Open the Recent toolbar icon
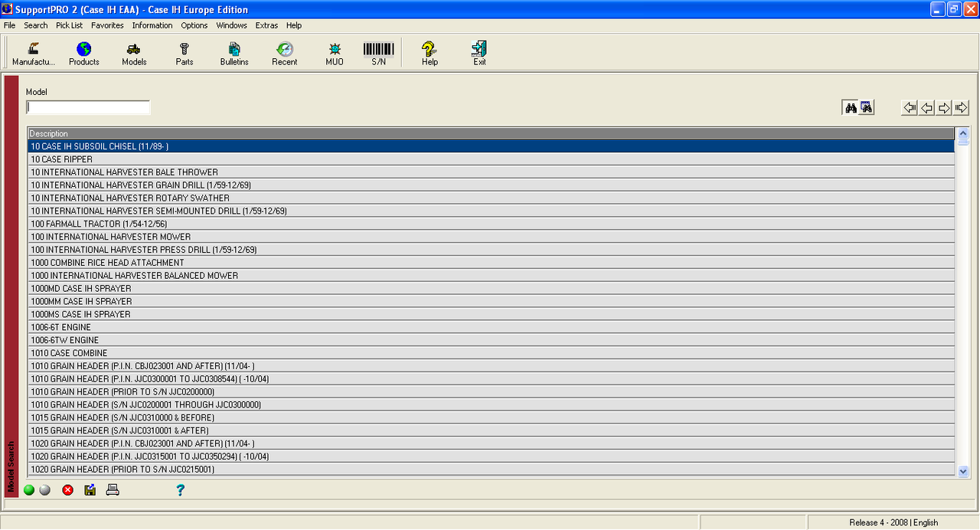The image size is (980, 530). click(285, 54)
